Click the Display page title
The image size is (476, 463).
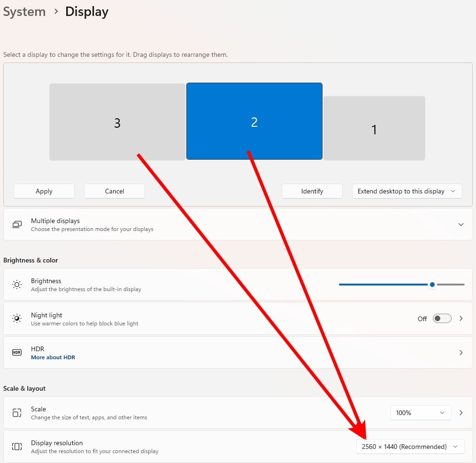(87, 12)
